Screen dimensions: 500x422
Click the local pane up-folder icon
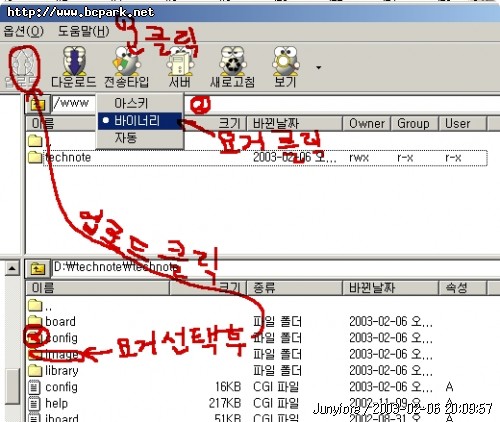tap(38, 268)
